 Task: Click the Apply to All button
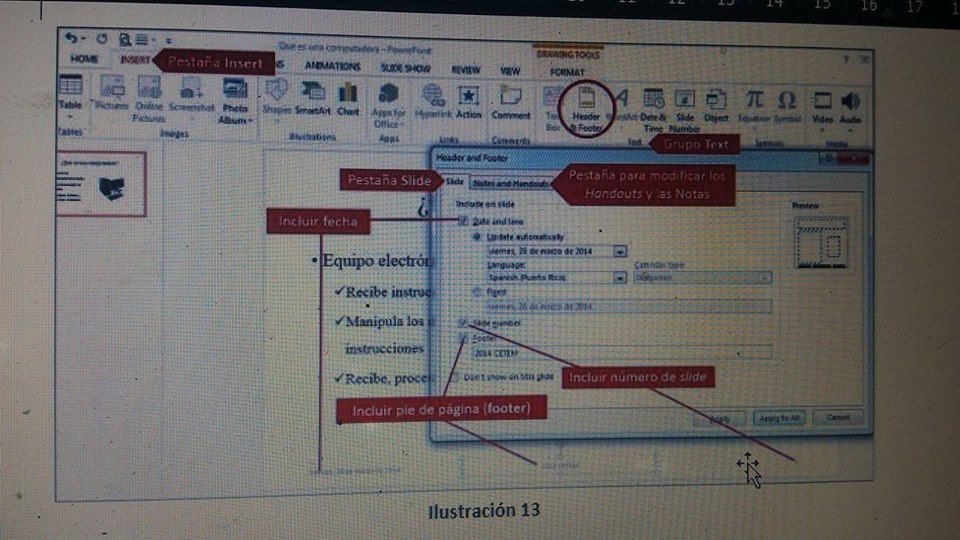779,418
